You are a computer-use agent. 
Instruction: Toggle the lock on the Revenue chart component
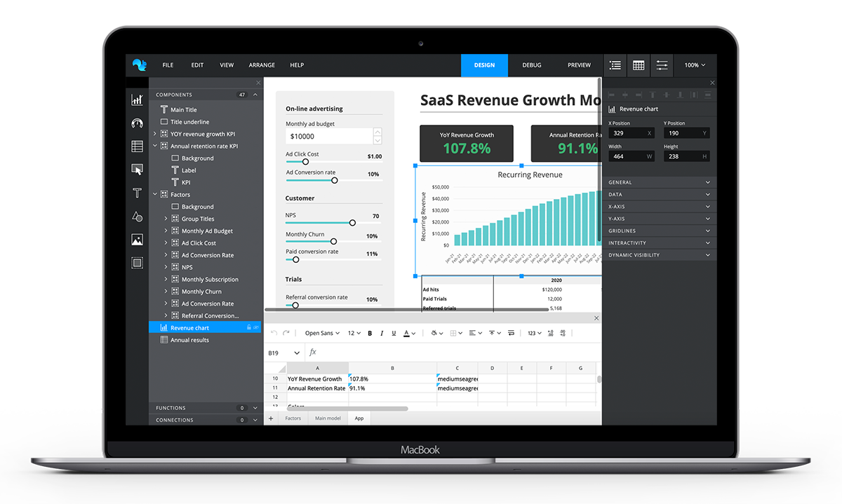[x=248, y=327]
